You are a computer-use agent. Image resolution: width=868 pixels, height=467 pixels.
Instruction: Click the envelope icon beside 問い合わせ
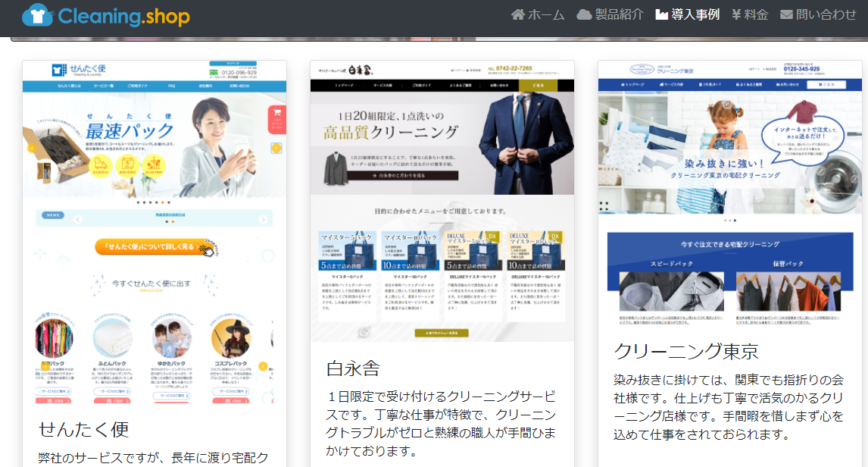pyautogui.click(x=786, y=14)
